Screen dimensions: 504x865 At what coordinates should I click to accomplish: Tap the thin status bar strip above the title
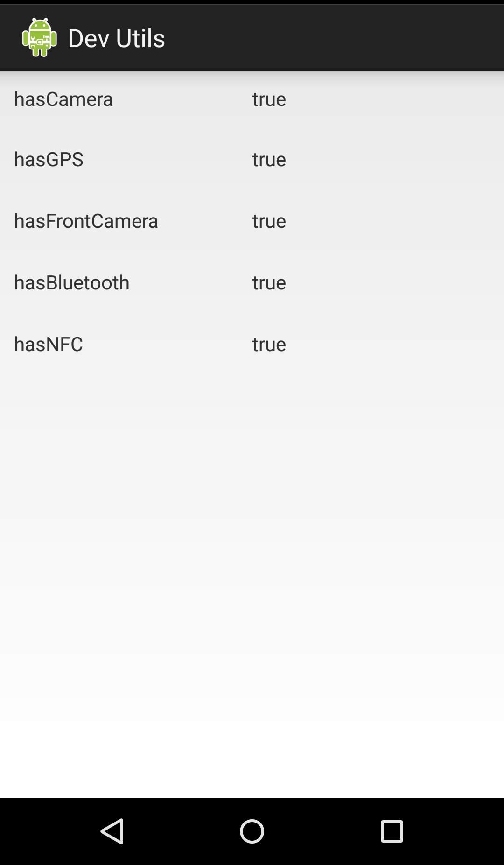coord(252,2)
